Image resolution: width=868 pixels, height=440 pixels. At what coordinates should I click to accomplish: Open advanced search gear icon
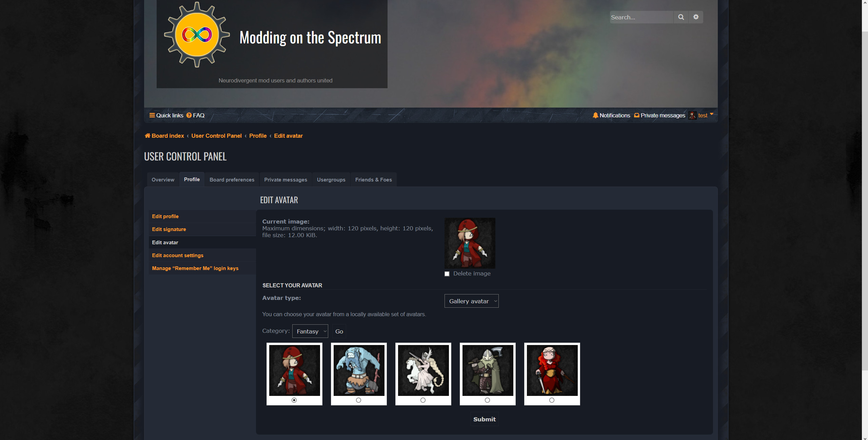(x=696, y=17)
